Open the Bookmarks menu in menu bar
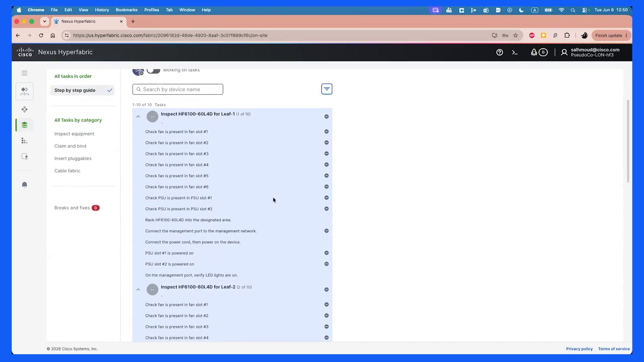The image size is (644, 362). pos(126,10)
